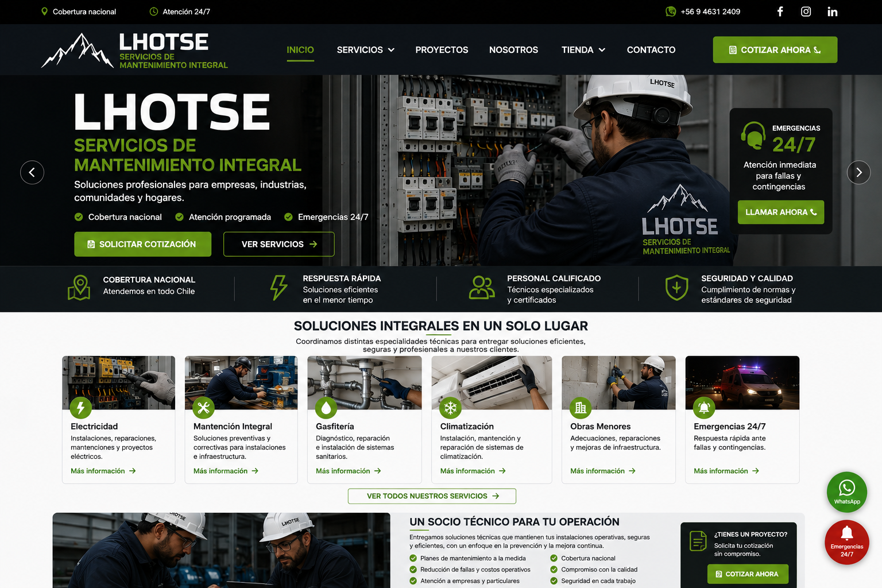882x588 pixels.
Task: Open Más información link under Electricidad
Action: [103, 471]
